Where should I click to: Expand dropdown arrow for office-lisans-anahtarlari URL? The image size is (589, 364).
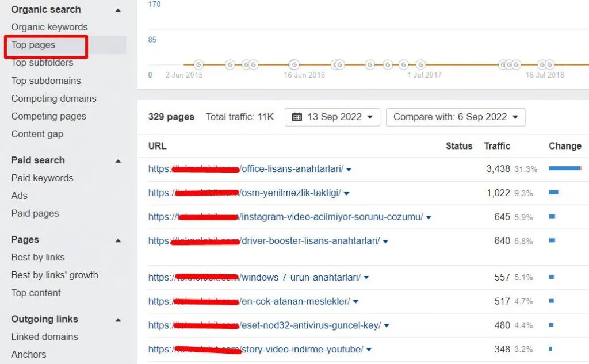click(x=349, y=170)
